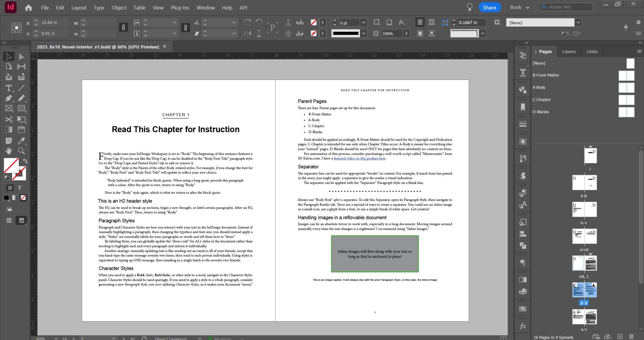Viewport: 644px width, 340px height.
Task: Expand the stroke weight dropdown
Action: [363, 23]
